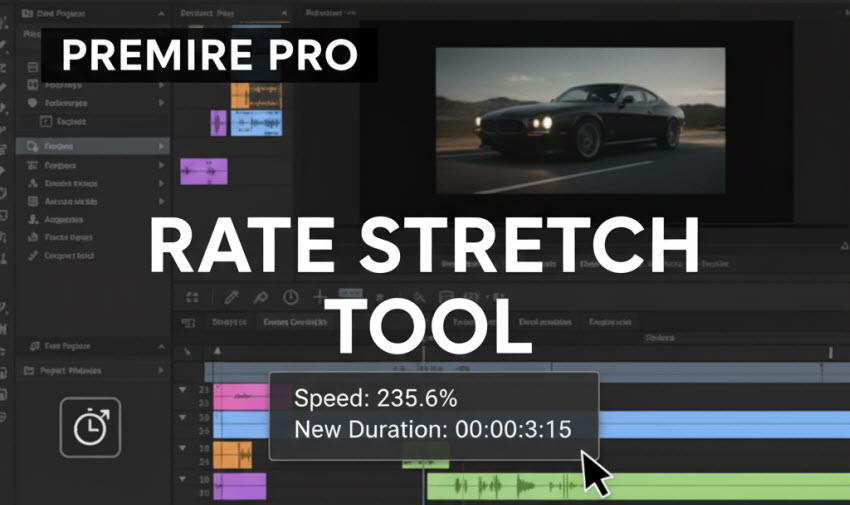Expand the highlighted row in the left panel
The image size is (850, 505).
point(161,146)
